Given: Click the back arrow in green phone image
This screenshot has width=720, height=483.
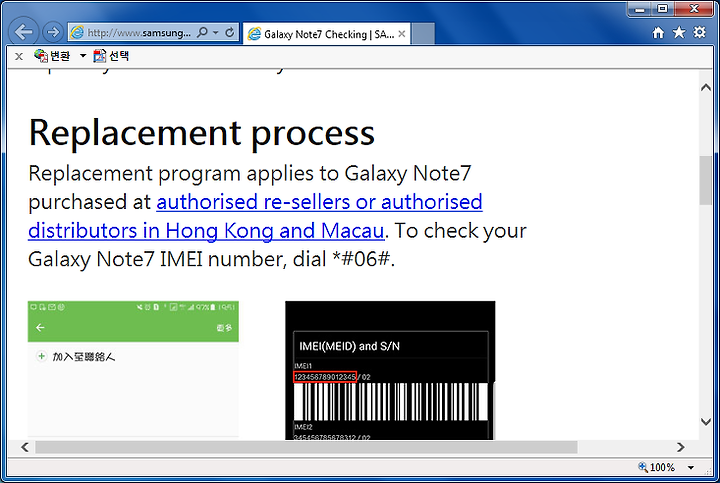Looking at the screenshot, I should coord(40,327).
